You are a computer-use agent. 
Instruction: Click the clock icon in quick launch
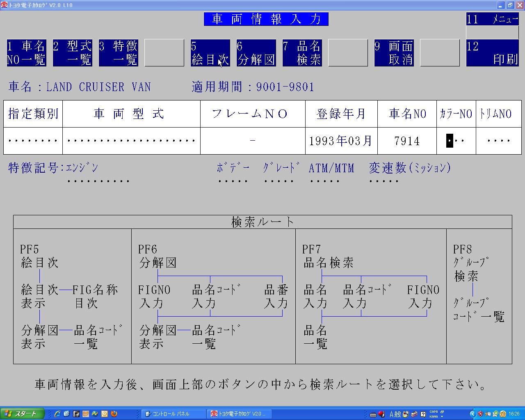(105, 414)
